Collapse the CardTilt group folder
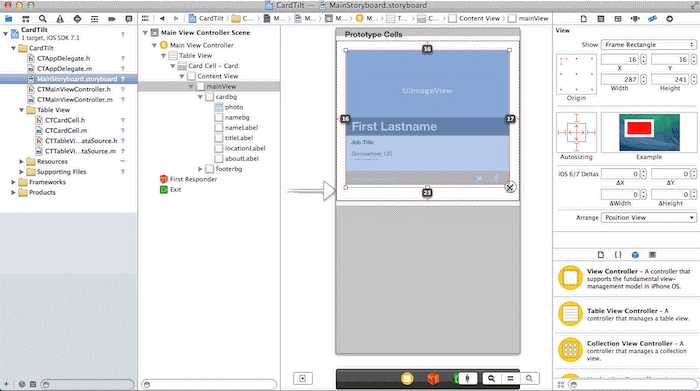This screenshot has width=700, height=391. (13, 48)
